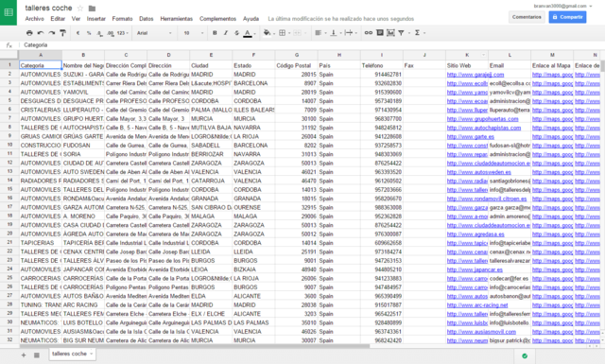605x364 pixels.
Task: Add a new sheet with plus icon
Action: [24, 355]
